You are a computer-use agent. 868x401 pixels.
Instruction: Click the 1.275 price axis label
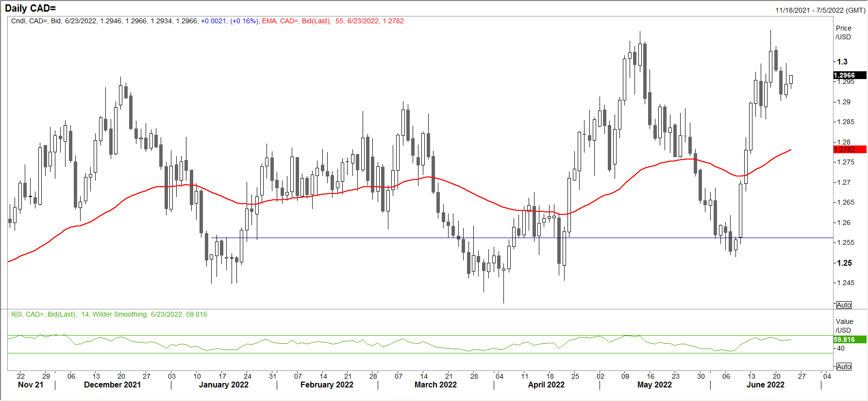(846, 162)
